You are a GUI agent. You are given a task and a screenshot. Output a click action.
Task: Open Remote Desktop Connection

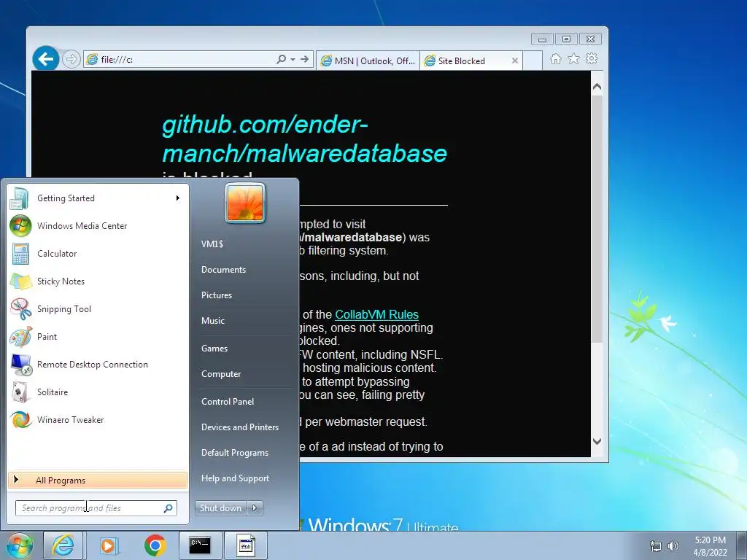98,365
